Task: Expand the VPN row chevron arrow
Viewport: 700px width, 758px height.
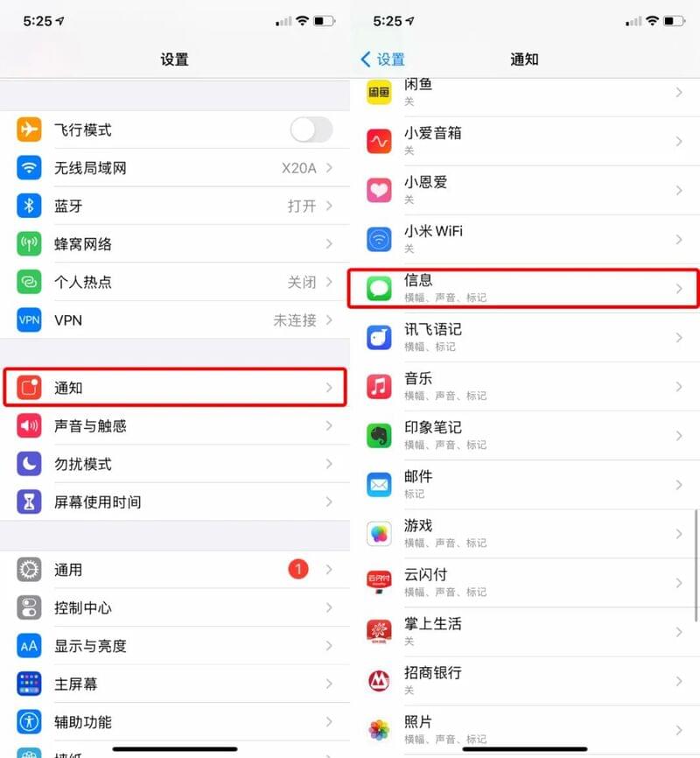Action: pyautogui.click(x=329, y=320)
